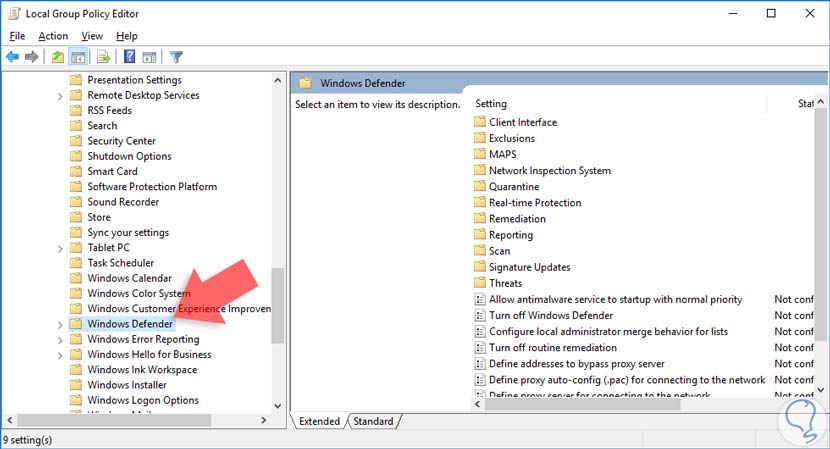
Task: Click the tree pane vertical scrollbar thumb
Action: click(277, 306)
